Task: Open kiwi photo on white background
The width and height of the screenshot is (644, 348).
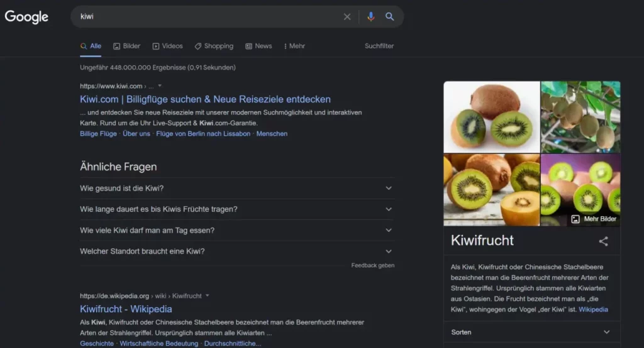Action: (492, 117)
